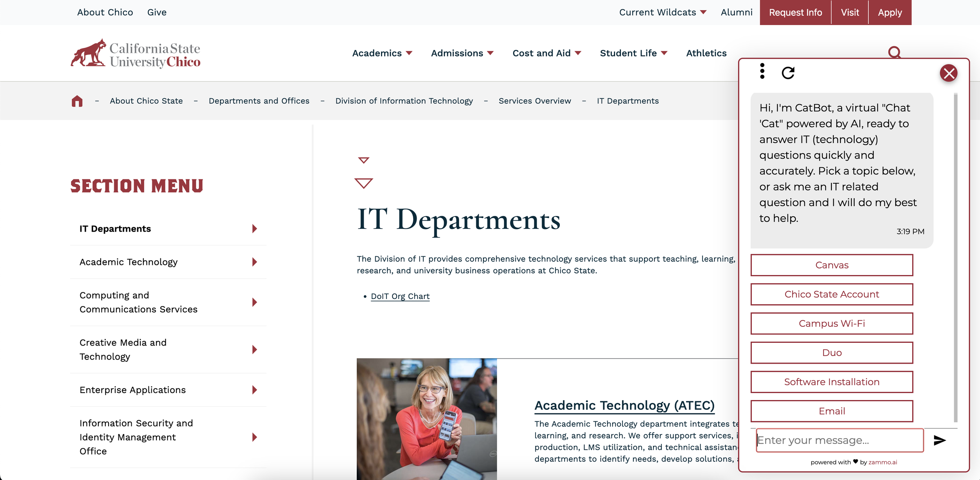Image resolution: width=980 pixels, height=480 pixels.
Task: Expand Creative Media and Technology arrow
Action: pyautogui.click(x=255, y=350)
